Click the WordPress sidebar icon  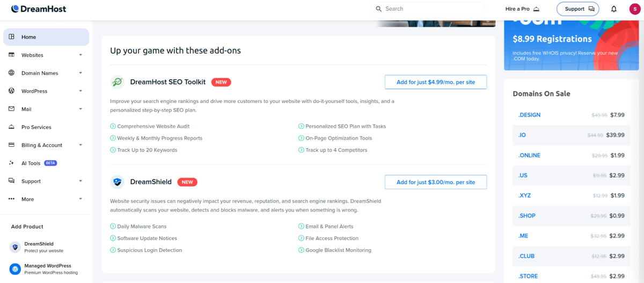click(11, 91)
